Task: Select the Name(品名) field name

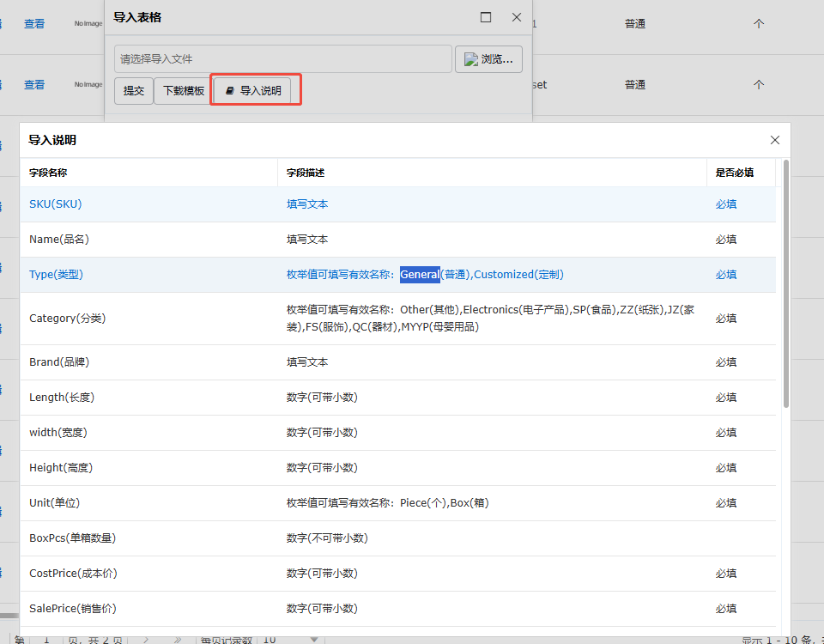Action: coord(59,240)
